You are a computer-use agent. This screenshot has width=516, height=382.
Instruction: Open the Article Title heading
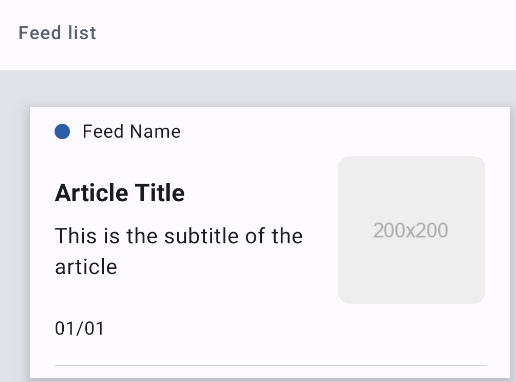click(120, 193)
